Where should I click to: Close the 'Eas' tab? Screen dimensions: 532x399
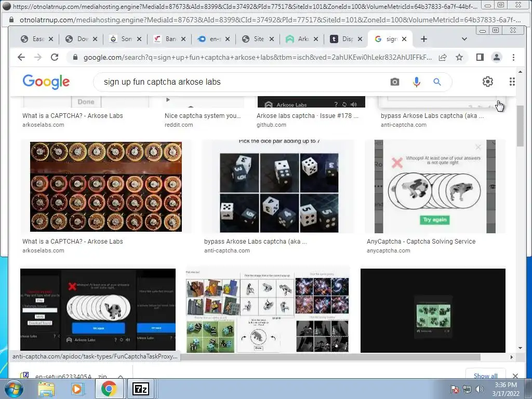[x=51, y=39]
